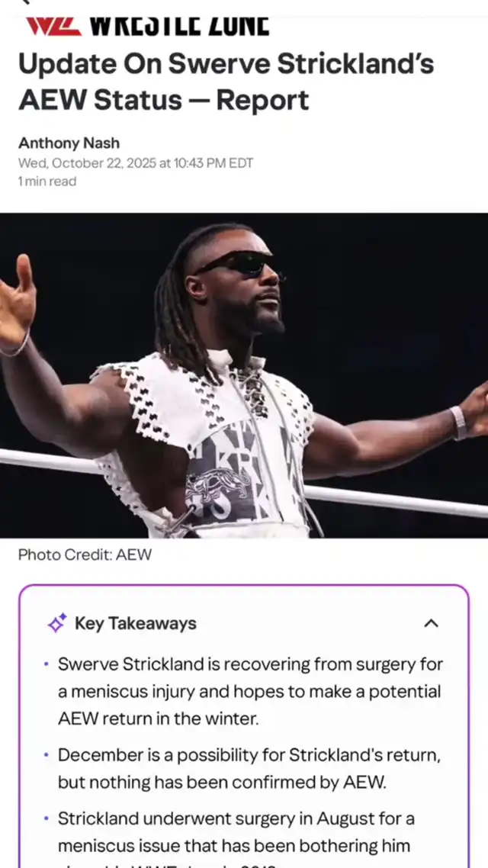Click the third takeaway bullet dot
This screenshot has width=488, height=868.
(x=47, y=818)
